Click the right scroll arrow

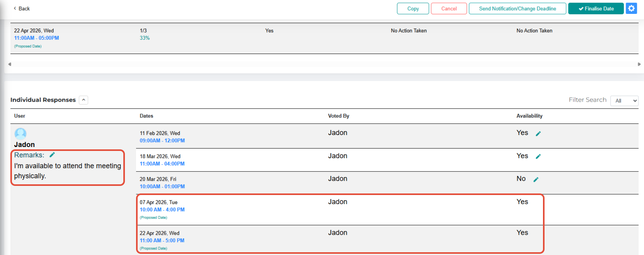click(639, 64)
